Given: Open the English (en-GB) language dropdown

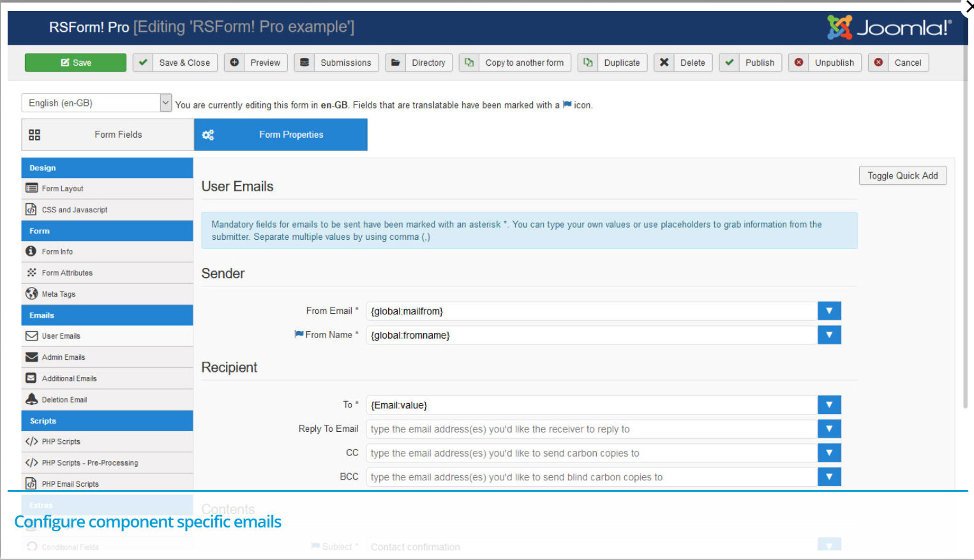Looking at the screenshot, I should (x=96, y=103).
